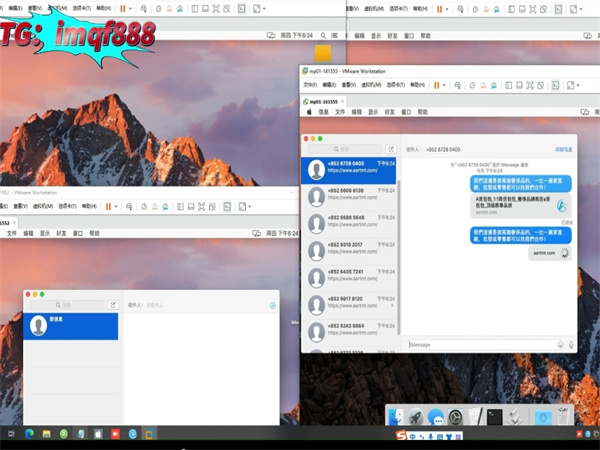Select conversation with +852 5606 6139
Screen dimensions: 600x450
pyautogui.click(x=350, y=196)
